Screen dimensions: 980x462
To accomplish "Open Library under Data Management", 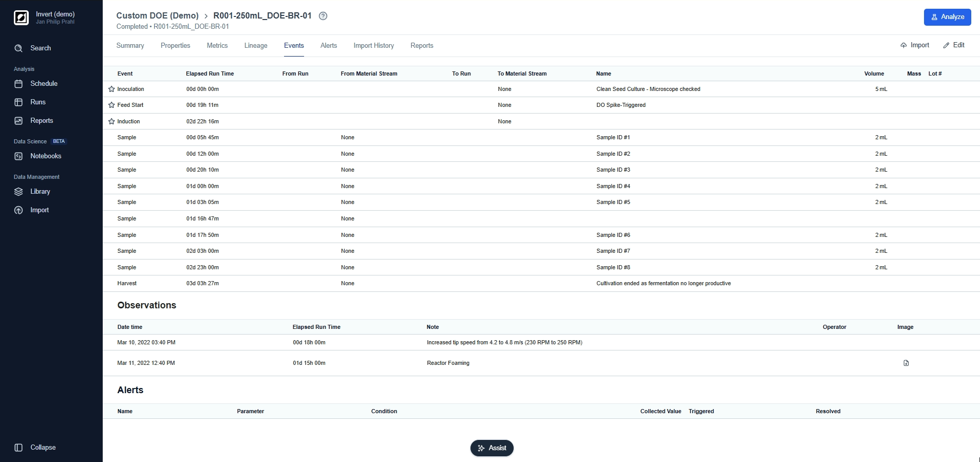I will [x=40, y=192].
